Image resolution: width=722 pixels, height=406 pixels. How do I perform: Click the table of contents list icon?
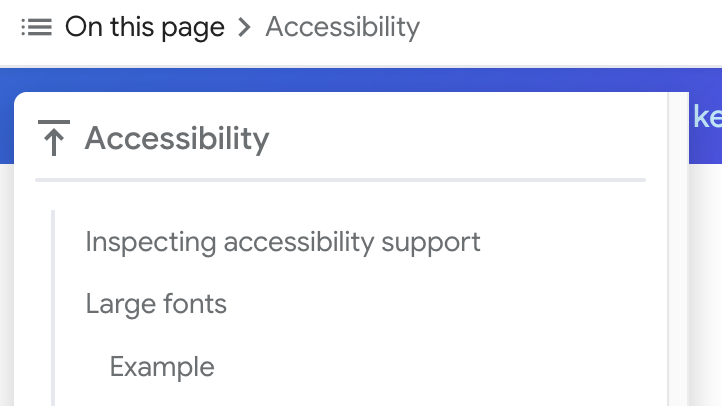pyautogui.click(x=36, y=27)
